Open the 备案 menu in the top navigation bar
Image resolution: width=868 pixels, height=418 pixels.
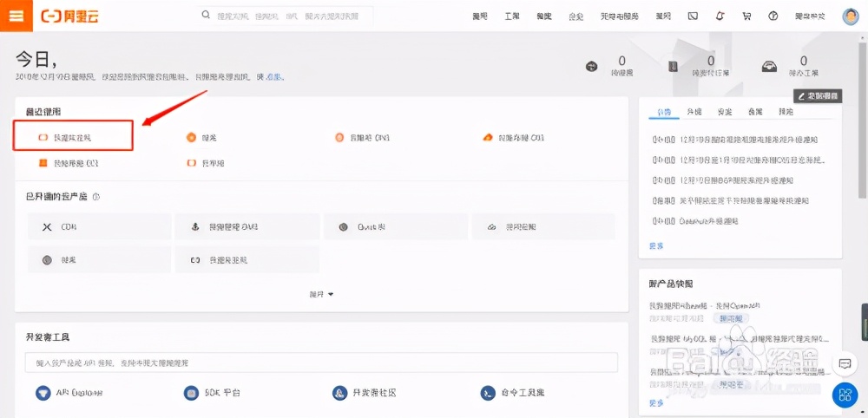click(x=544, y=16)
